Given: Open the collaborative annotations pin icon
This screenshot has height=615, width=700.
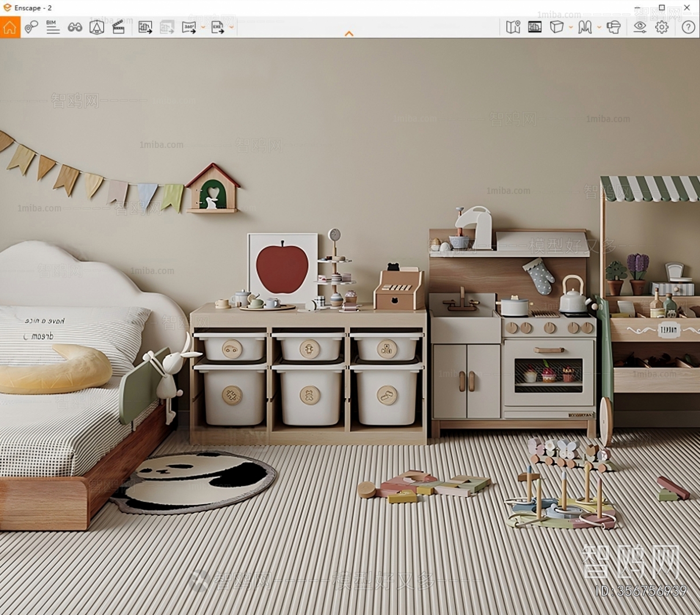Looking at the screenshot, I should 31,27.
